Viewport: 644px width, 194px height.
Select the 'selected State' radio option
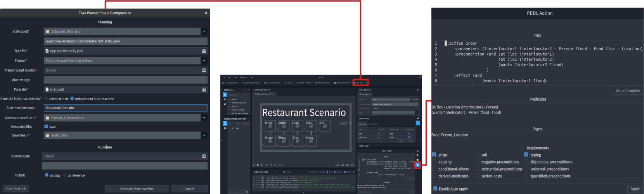(47, 99)
